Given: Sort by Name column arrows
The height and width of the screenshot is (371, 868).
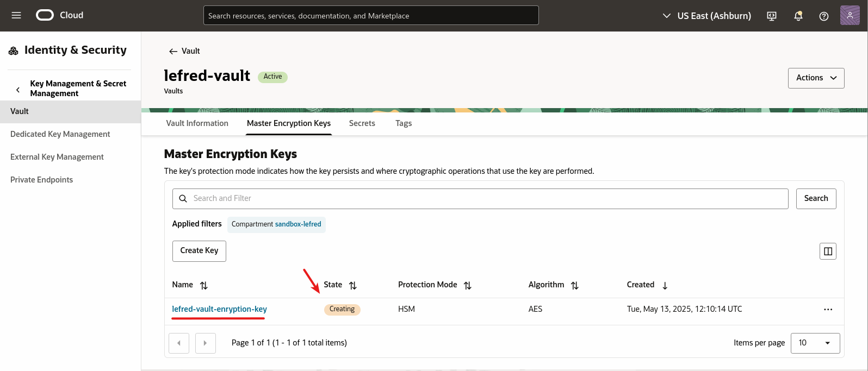Looking at the screenshot, I should pos(204,285).
